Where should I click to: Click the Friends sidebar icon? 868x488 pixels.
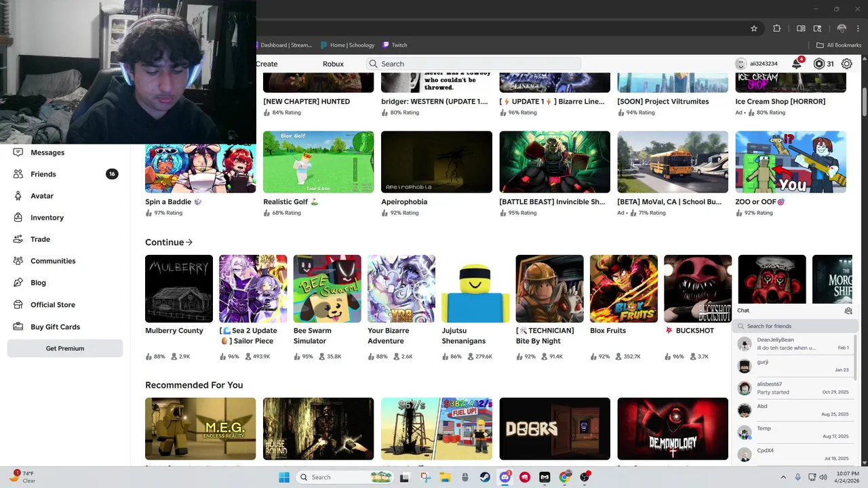click(x=18, y=174)
